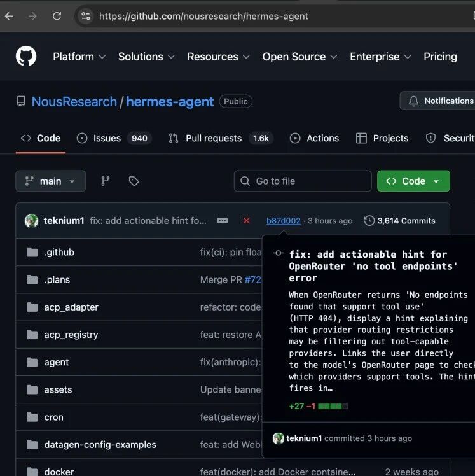475x476 pixels.
Task: Open the Actions tab
Action: coord(314,139)
